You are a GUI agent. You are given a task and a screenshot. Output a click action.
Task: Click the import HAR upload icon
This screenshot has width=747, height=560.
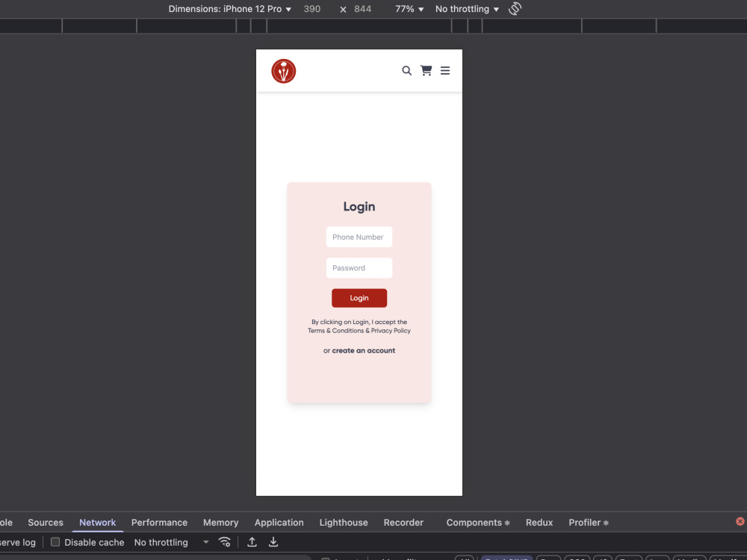point(252,542)
